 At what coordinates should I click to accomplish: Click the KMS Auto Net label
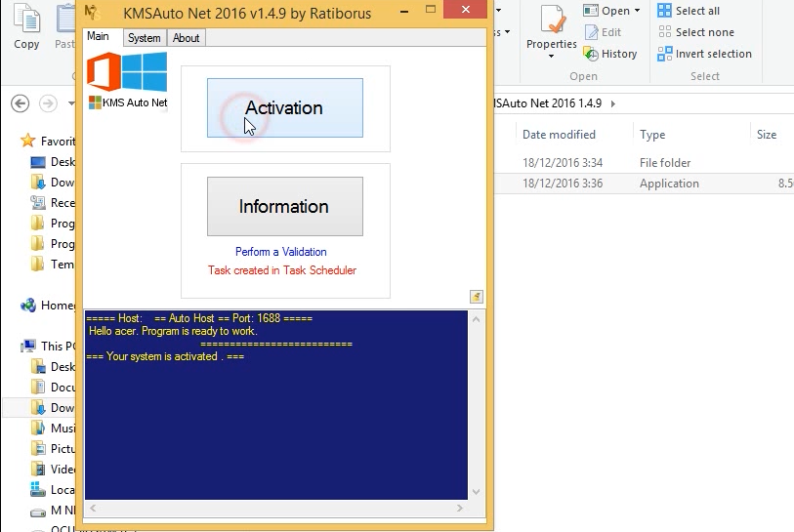click(x=134, y=102)
